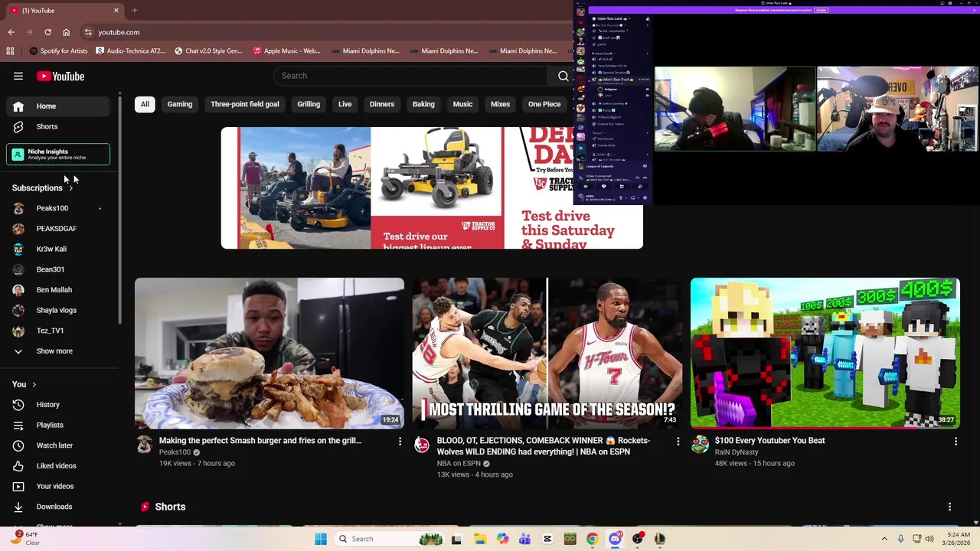
Task: Open Shorts shelf options menu
Action: pos(949,507)
